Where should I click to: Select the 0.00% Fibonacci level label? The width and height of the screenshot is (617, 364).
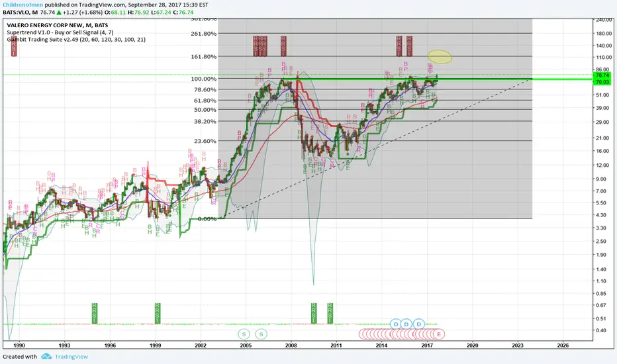tap(207, 219)
